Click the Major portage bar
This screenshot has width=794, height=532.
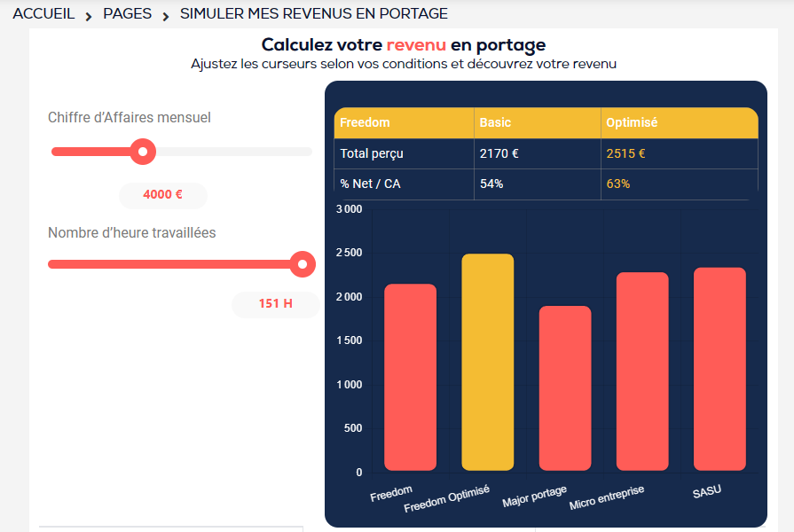coord(565,388)
